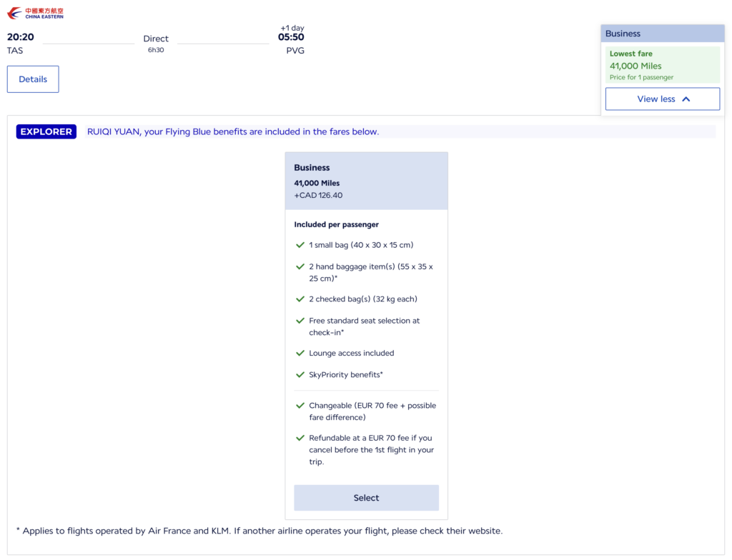Click 2 hand baggage item(s) text

pos(371,272)
